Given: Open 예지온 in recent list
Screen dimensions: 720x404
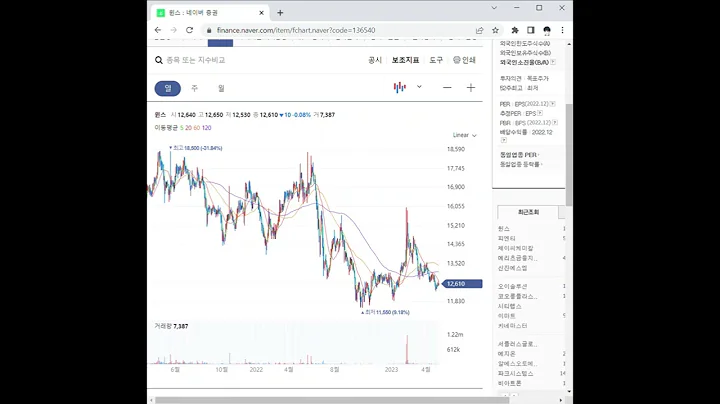Looking at the screenshot, I should tap(506, 354).
